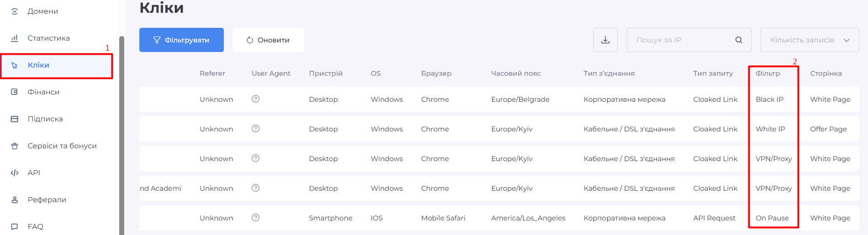
Task: Click the Фінанси wallet icon
Action: tap(15, 92)
